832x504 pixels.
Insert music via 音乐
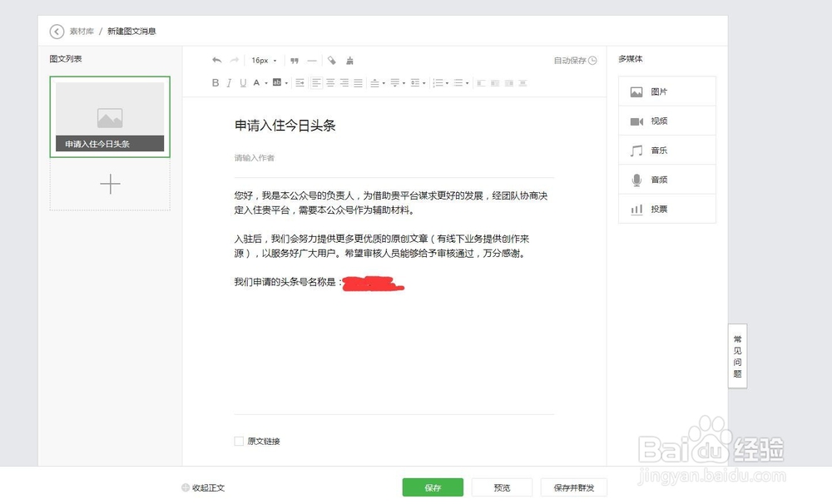[667, 151]
